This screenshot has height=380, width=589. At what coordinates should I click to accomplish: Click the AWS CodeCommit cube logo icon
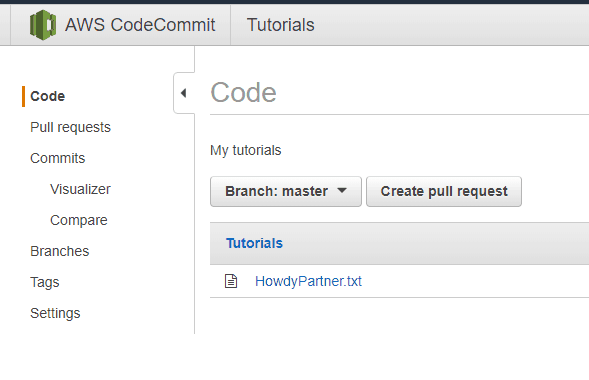pyautogui.click(x=43, y=25)
